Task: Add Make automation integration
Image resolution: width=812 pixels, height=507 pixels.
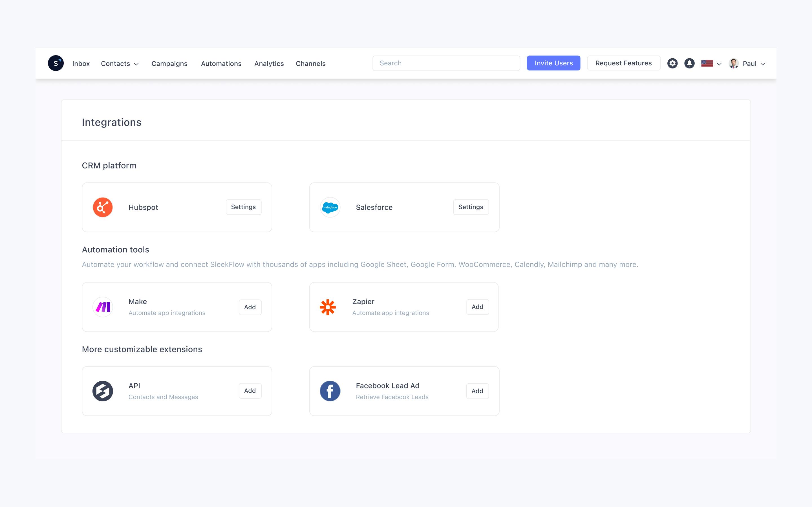Action: pos(250,307)
